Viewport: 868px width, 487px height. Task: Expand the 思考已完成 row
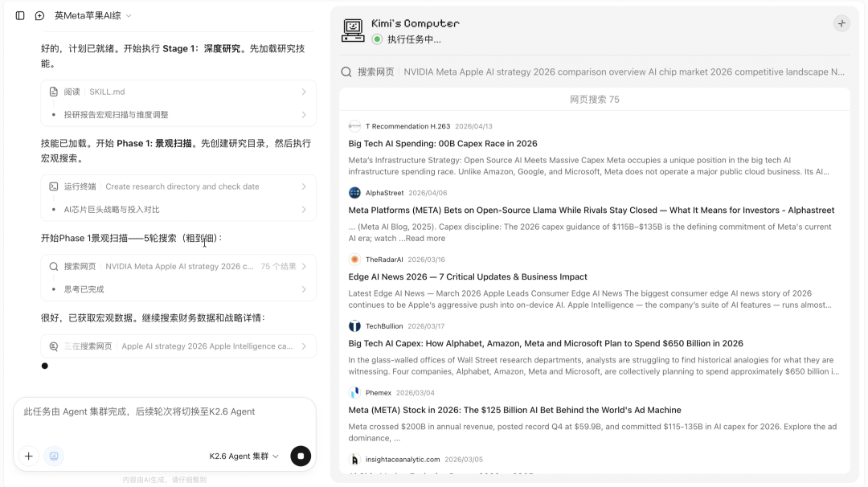[x=178, y=289]
